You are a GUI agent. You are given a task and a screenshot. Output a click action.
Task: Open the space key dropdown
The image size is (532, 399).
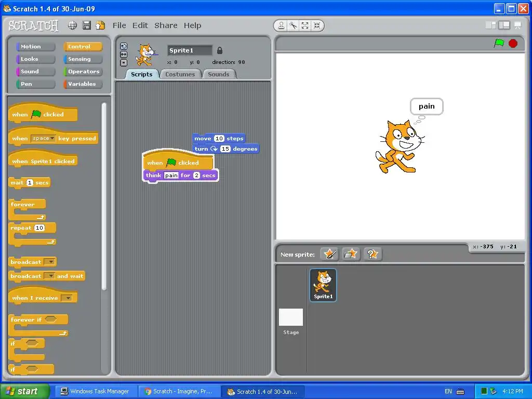tap(43, 138)
